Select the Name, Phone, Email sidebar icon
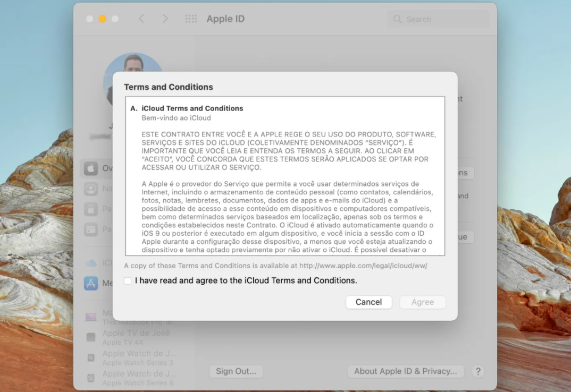The image size is (571, 392). click(91, 189)
